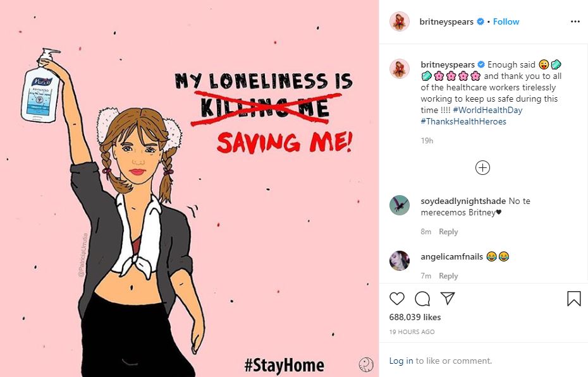Viewport: 588px width, 377px height.
Task: Open britneyspears profile picture in header
Action: [x=400, y=21]
